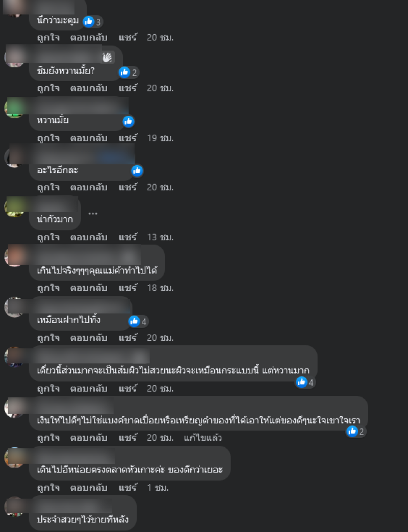
Task: Click the avatar beside "เหมือนฝากไปทิ้ง" comment
Action: pyautogui.click(x=14, y=307)
